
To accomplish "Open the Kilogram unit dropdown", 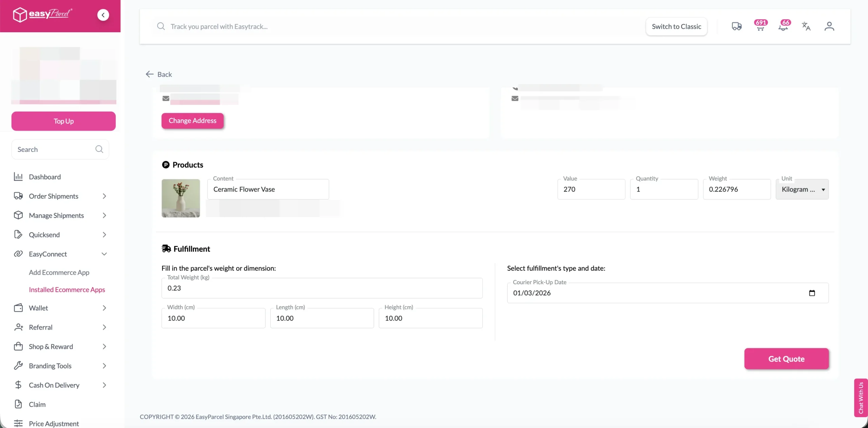I will pos(802,190).
